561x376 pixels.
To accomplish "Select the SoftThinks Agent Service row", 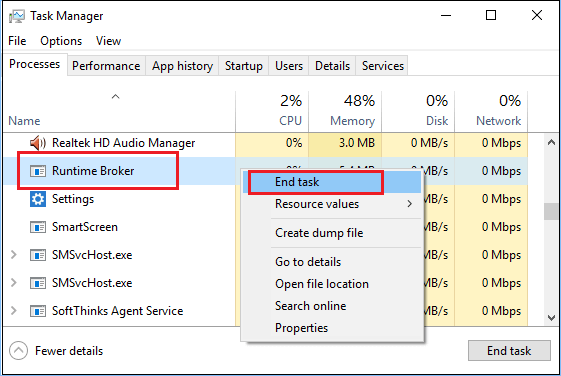I will click(x=265, y=311).
